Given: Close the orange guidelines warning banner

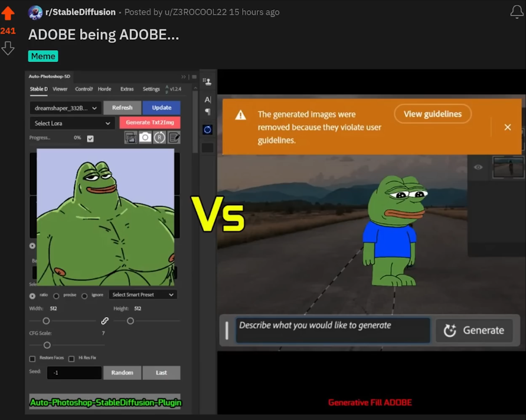Looking at the screenshot, I should click(508, 127).
